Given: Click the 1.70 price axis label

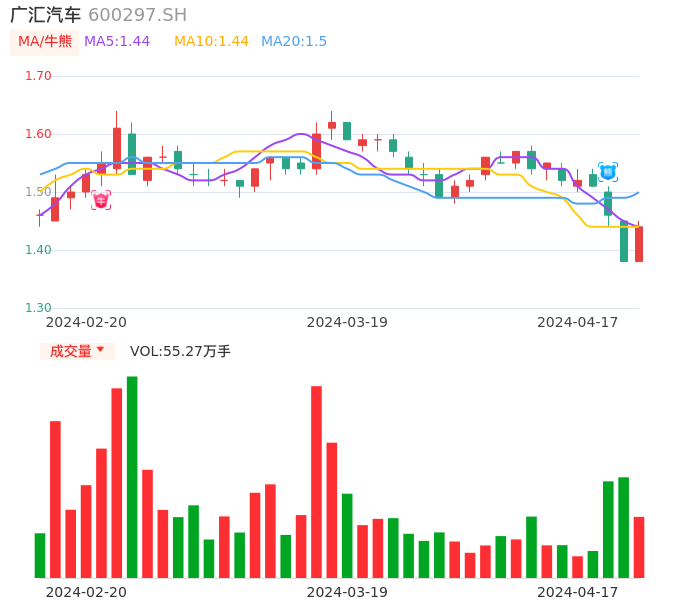Looking at the screenshot, I should coord(38,76).
